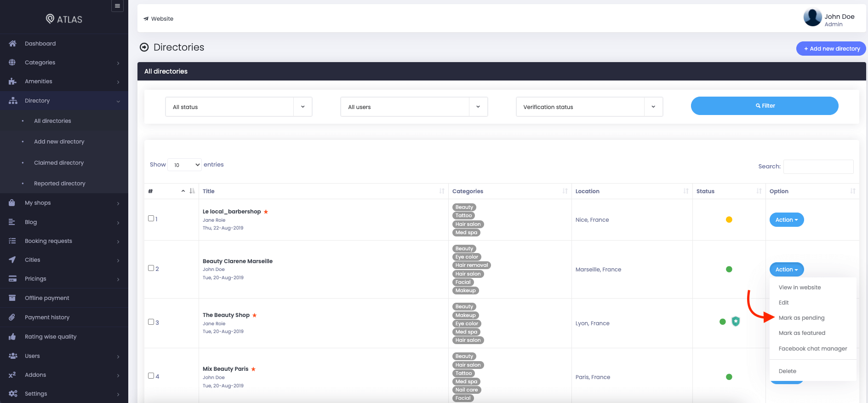Choose View in website from action menu
Image resolution: width=868 pixels, height=403 pixels.
tap(799, 288)
